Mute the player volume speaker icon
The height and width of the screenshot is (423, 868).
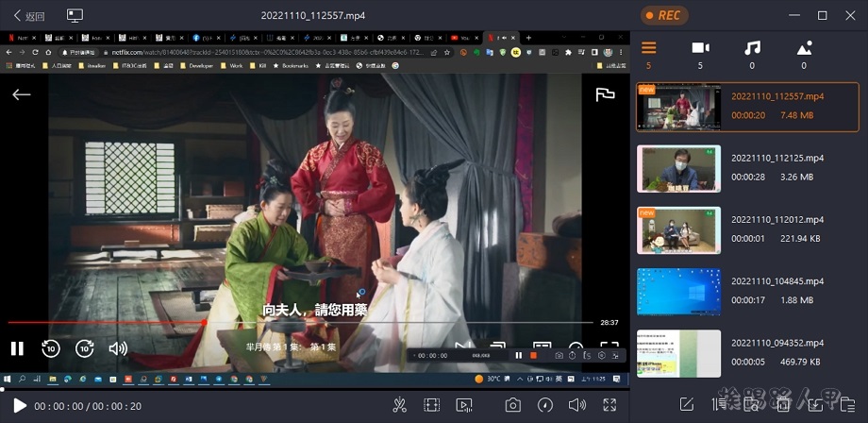point(577,405)
